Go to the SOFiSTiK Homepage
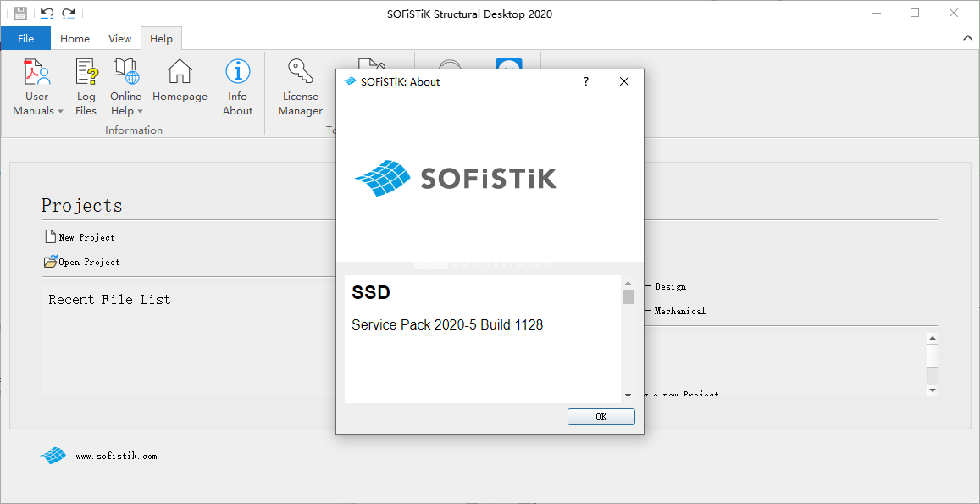Viewport: 980px width, 504px height. click(x=180, y=81)
